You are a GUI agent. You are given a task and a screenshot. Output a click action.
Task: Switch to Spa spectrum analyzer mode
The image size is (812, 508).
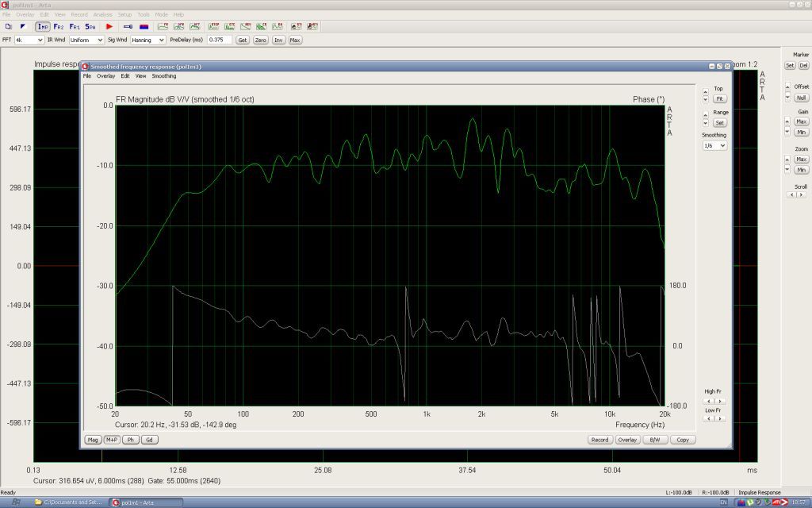pos(90,26)
